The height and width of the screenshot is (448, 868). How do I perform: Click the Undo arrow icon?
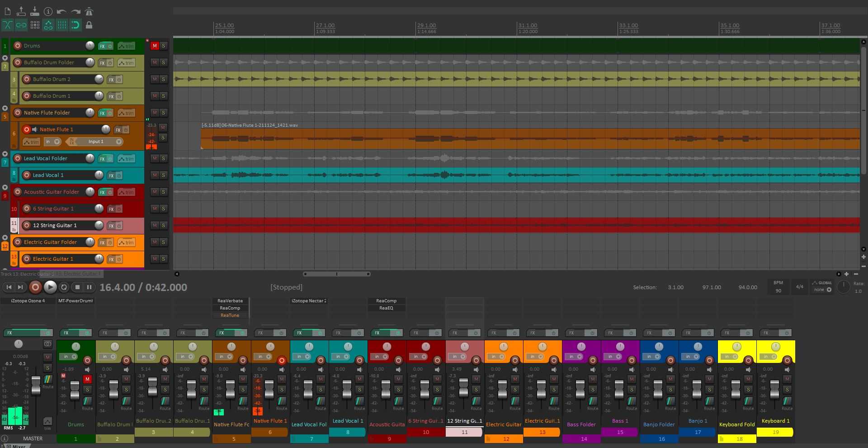pyautogui.click(x=62, y=11)
